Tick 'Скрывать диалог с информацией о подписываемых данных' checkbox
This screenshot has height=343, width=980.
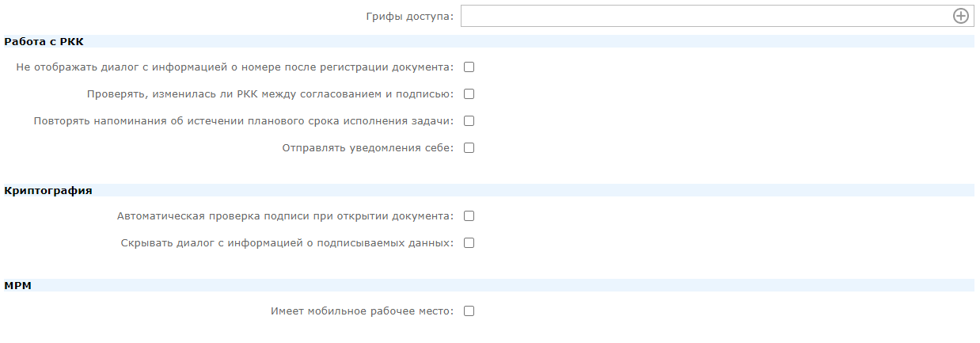[x=469, y=243]
